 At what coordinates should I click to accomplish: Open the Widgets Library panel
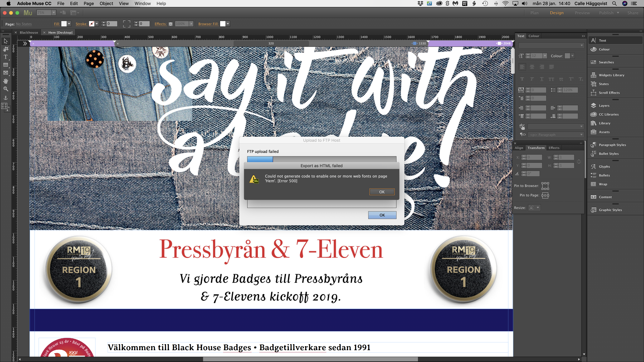615,75
